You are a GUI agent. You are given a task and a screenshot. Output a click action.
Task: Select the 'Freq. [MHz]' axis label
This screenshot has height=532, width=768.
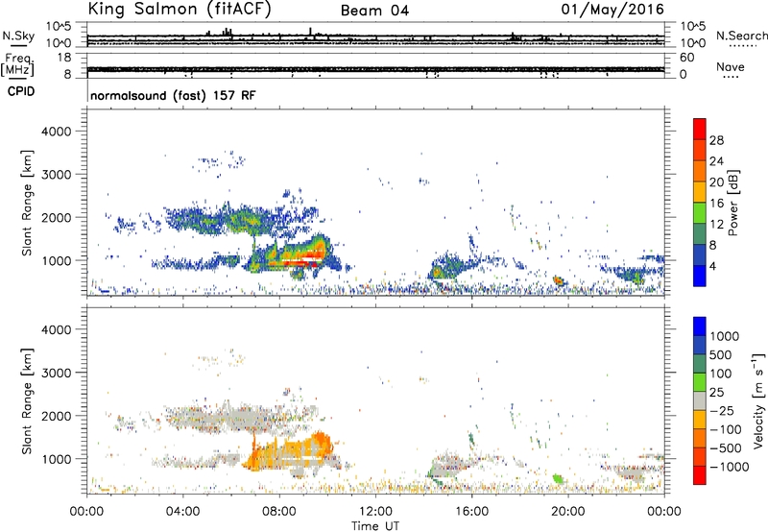[17, 64]
